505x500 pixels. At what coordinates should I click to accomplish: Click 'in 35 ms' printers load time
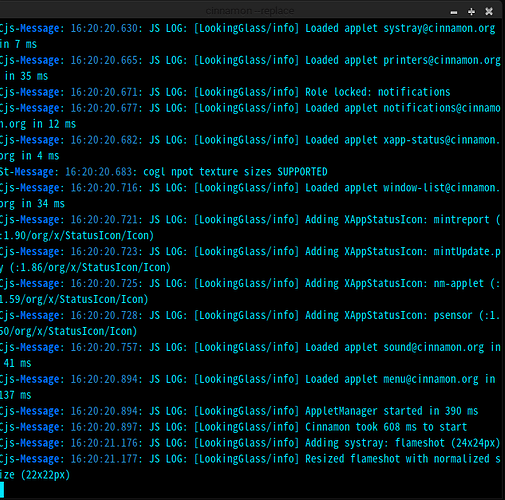[x=26, y=76]
